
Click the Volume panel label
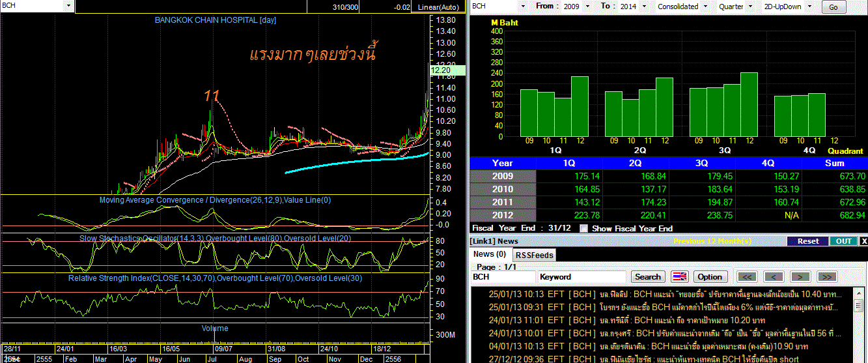pyautogui.click(x=215, y=328)
